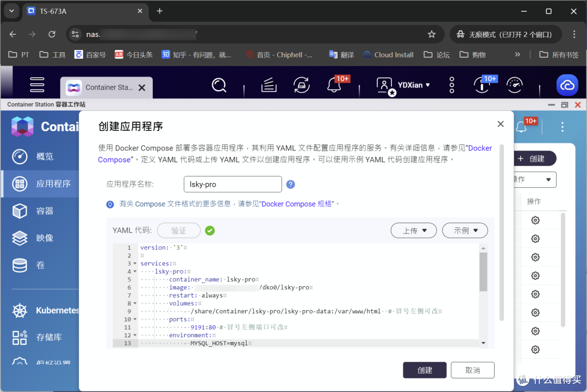Open 容器 containers in the sidebar

tap(40, 211)
